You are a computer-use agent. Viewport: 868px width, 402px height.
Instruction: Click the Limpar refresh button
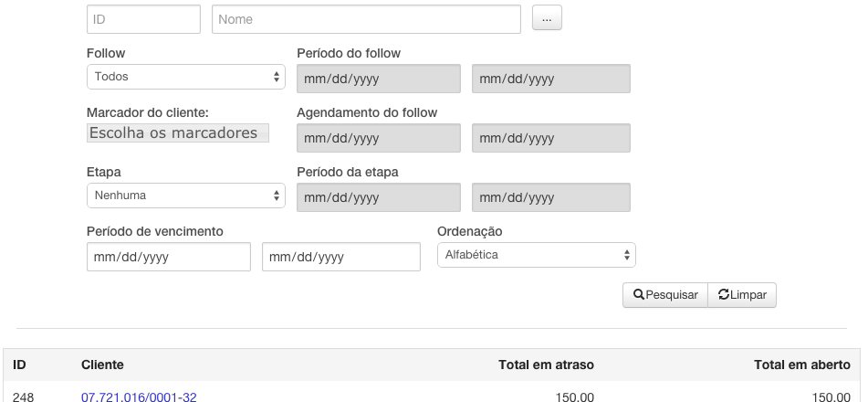click(x=742, y=295)
